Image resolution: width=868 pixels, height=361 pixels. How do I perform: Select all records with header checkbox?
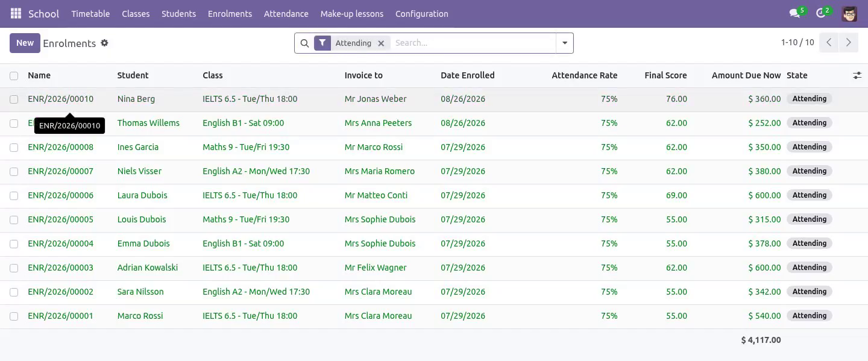[x=14, y=76]
